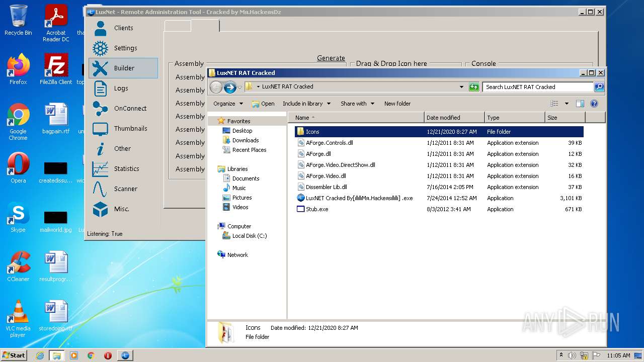Open Recycle Bin on desktop
The image size is (644, 362).
(18, 20)
